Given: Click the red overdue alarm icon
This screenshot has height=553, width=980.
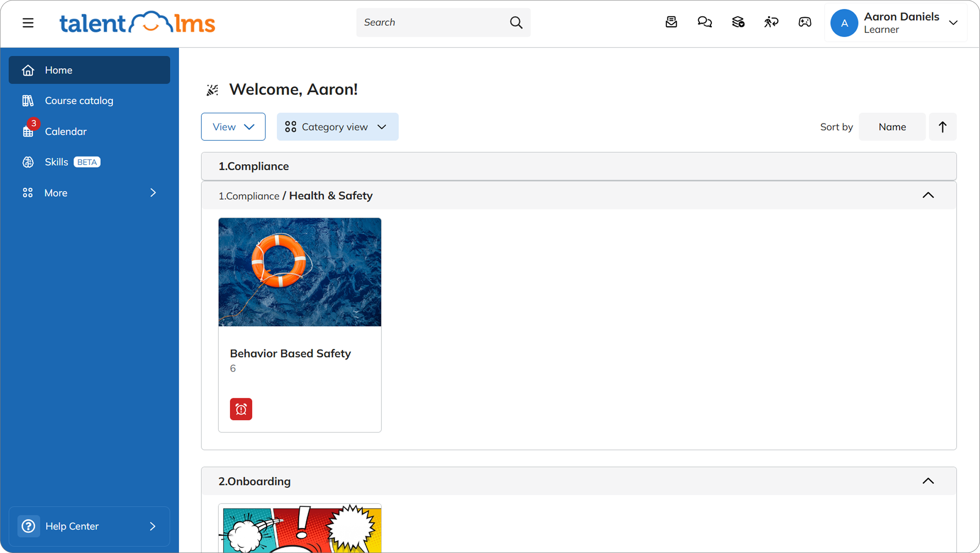Looking at the screenshot, I should tap(241, 409).
